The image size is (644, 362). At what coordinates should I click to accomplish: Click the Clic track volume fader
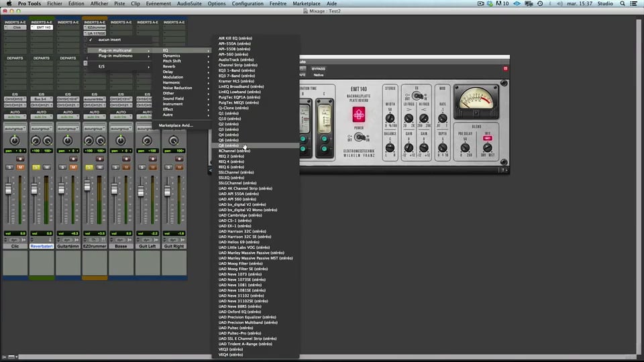click(8, 189)
